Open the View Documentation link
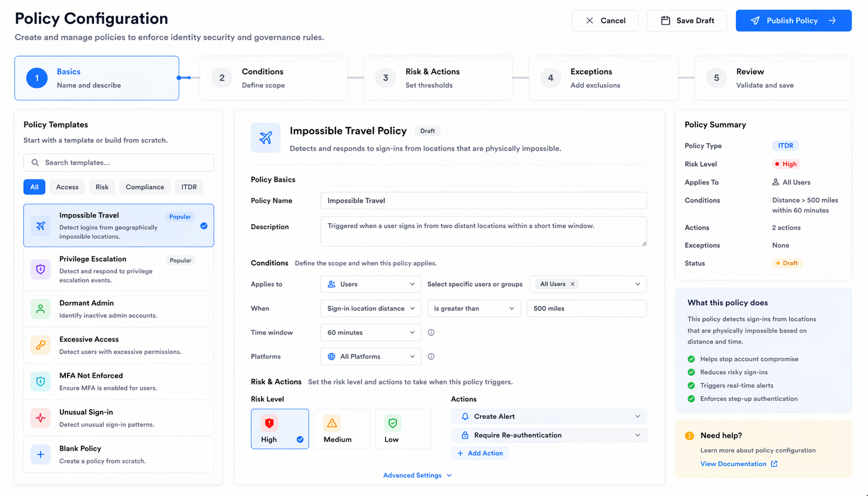 [734, 464]
